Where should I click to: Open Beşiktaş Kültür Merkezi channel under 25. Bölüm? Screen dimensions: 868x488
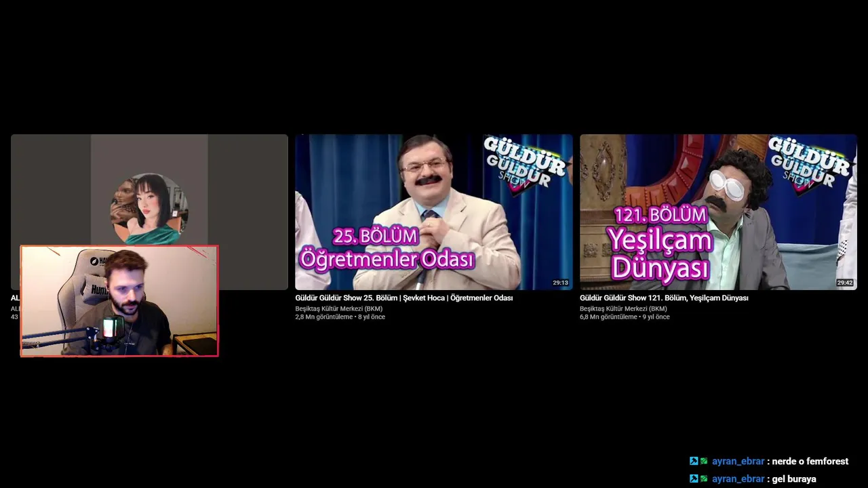point(338,308)
